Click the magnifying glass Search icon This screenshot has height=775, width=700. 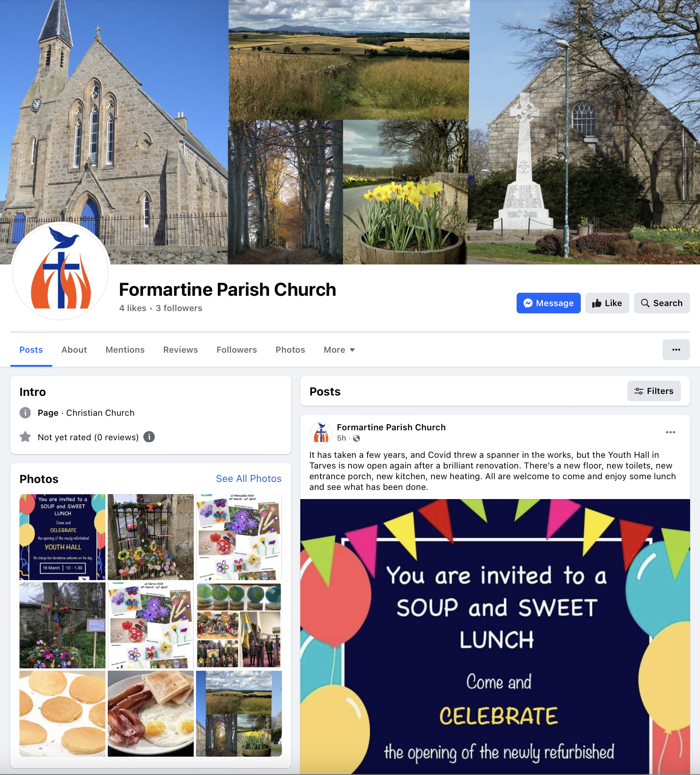645,303
